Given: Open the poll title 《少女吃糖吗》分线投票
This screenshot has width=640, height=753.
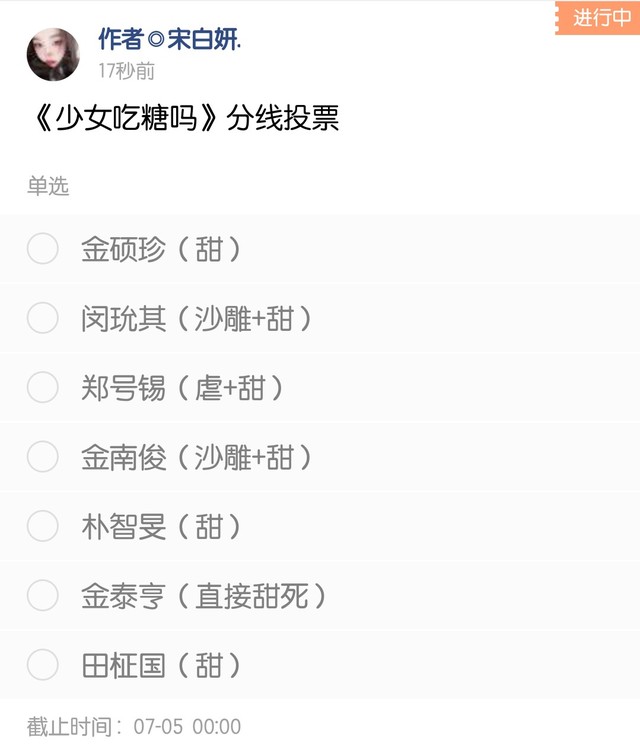Looking at the screenshot, I should point(186,118).
